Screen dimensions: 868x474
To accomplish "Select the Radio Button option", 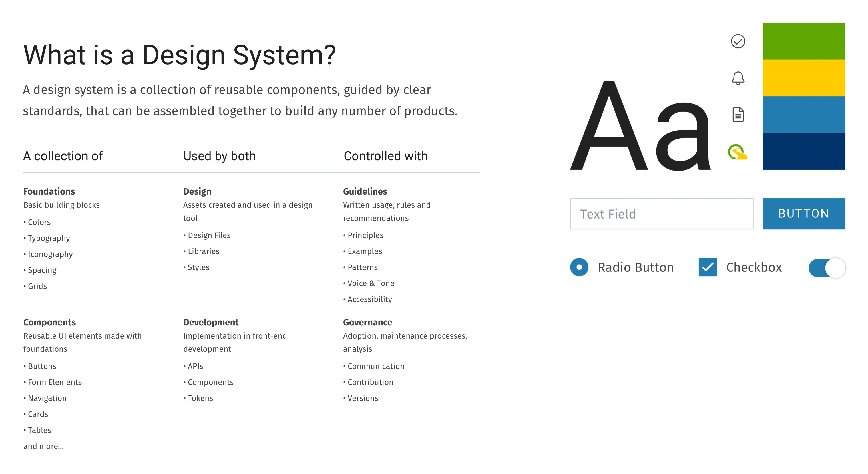I will [x=579, y=267].
